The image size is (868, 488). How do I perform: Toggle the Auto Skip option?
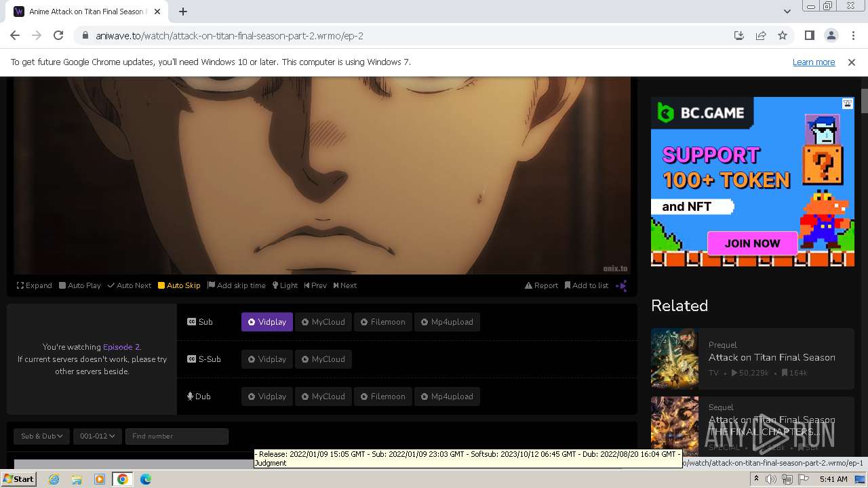tap(179, 285)
